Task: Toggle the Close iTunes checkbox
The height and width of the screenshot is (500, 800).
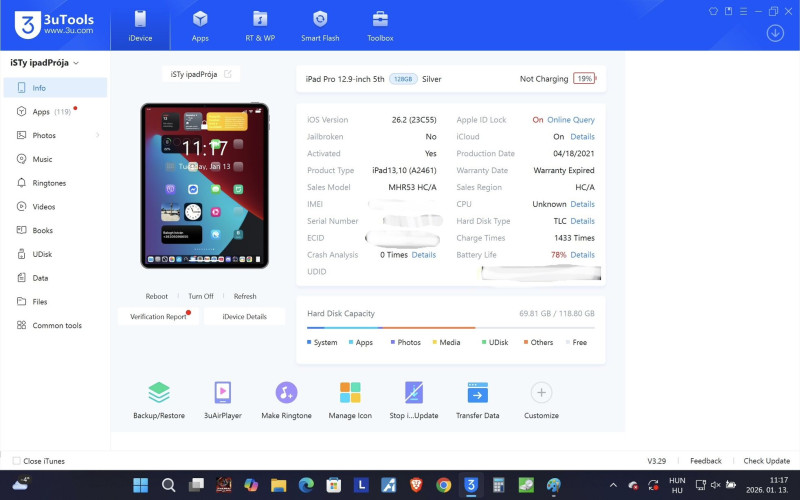Action: coord(16,461)
